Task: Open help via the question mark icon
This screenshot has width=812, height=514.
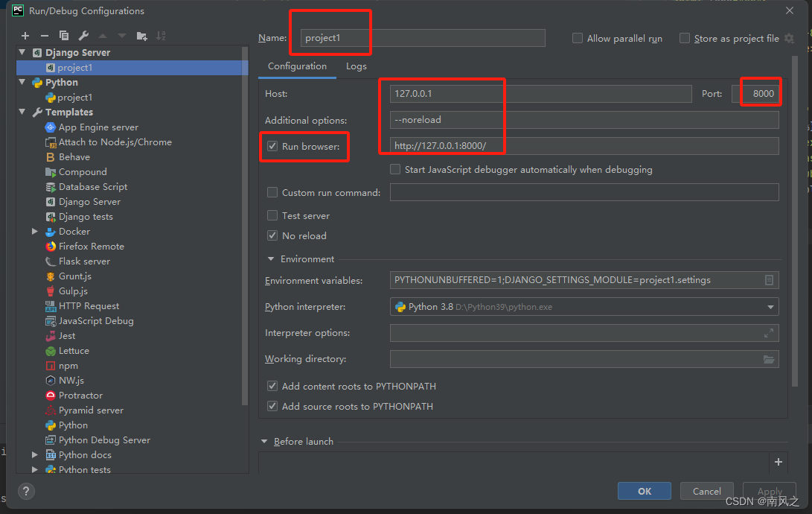Action: (x=26, y=491)
